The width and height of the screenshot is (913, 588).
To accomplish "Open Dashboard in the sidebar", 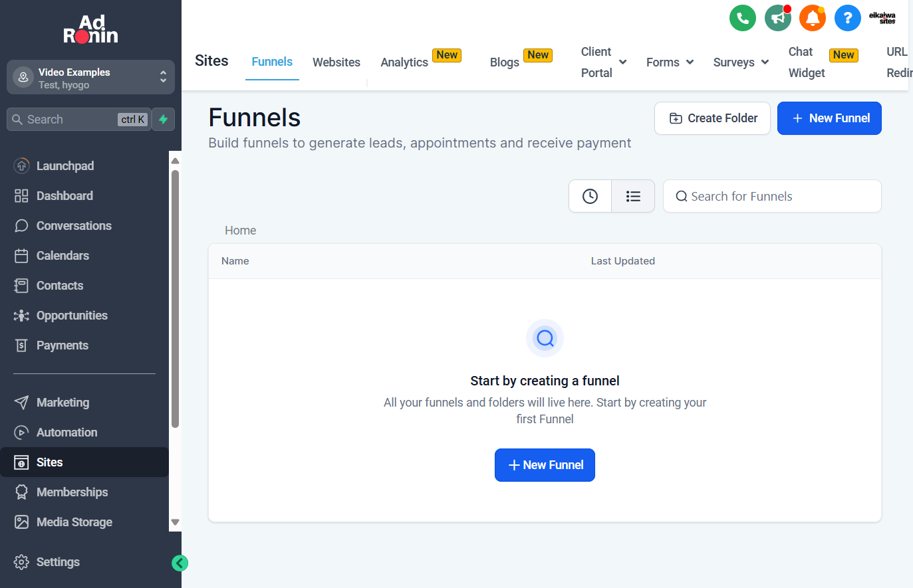I will [84, 196].
